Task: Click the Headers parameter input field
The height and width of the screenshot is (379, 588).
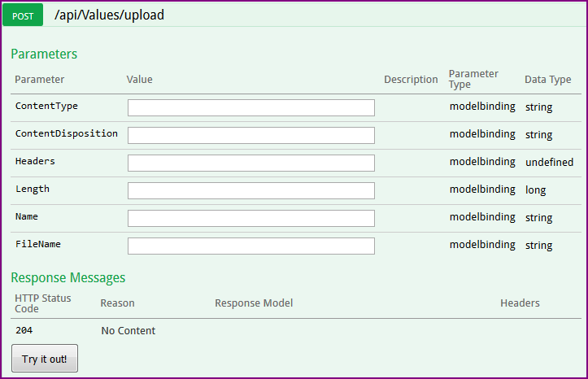Action: [250, 163]
